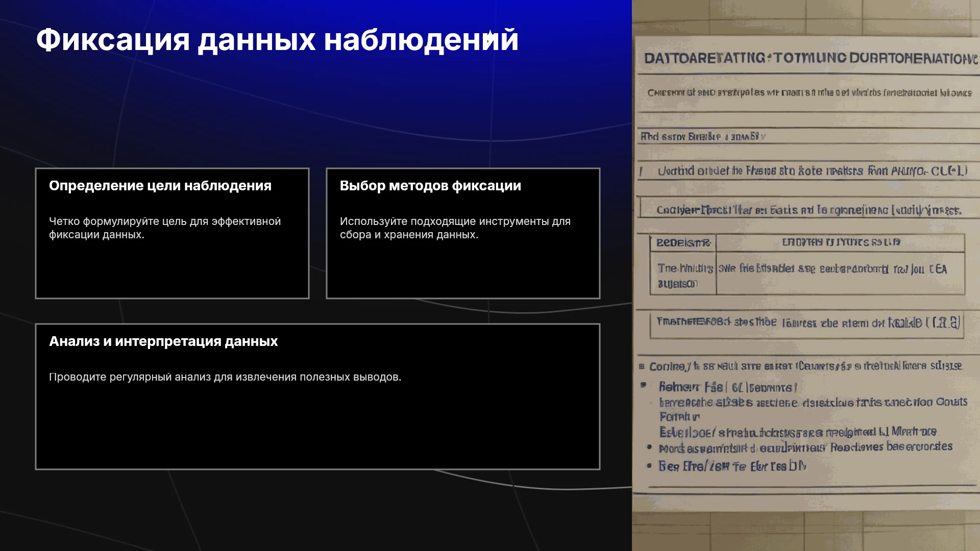Select the heading "Выбор методов фиксации"
The height and width of the screenshot is (551, 980).
(430, 186)
